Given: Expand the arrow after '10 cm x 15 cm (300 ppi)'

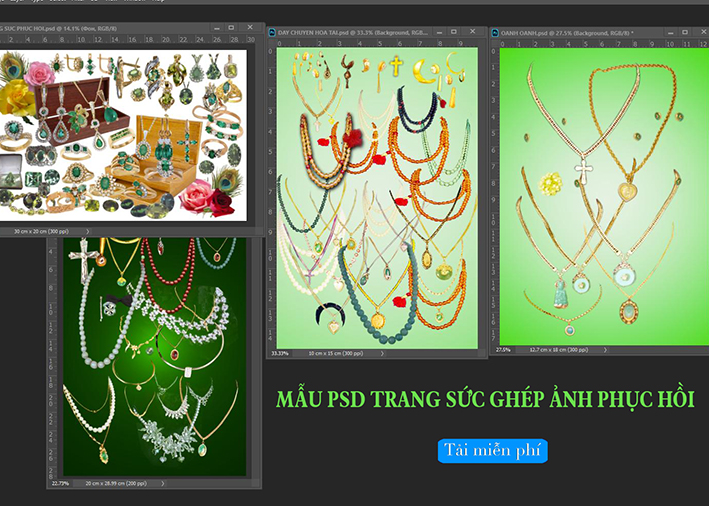Looking at the screenshot, I should pyautogui.click(x=383, y=353).
